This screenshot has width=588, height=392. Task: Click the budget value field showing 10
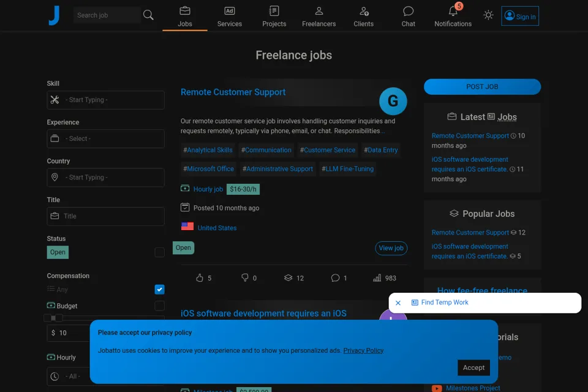tap(69, 333)
